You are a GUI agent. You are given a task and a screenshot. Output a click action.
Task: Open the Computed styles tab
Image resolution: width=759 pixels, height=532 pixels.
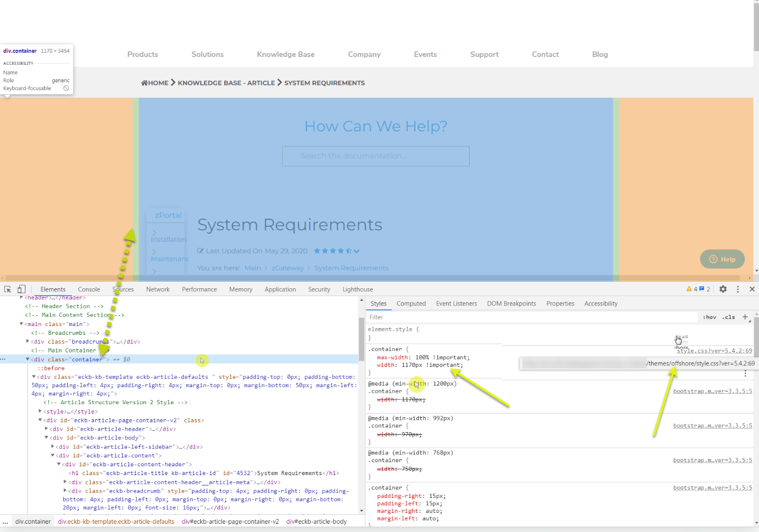click(411, 304)
